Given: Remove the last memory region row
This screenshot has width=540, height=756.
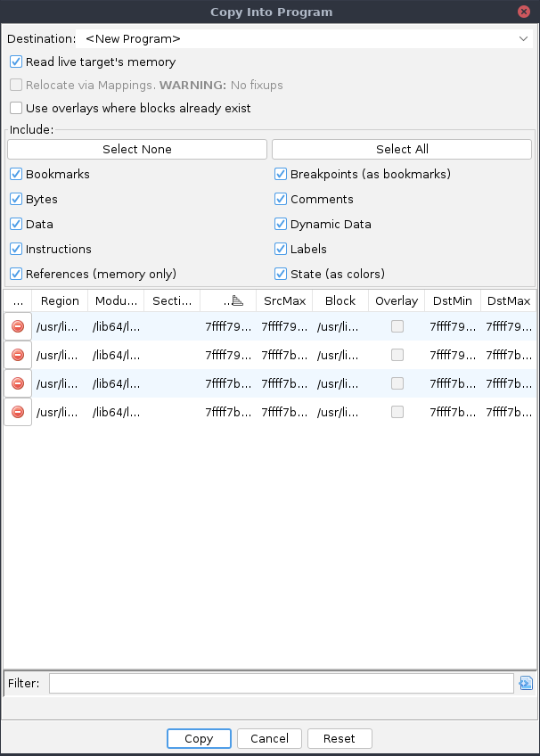Looking at the screenshot, I should pos(17,412).
